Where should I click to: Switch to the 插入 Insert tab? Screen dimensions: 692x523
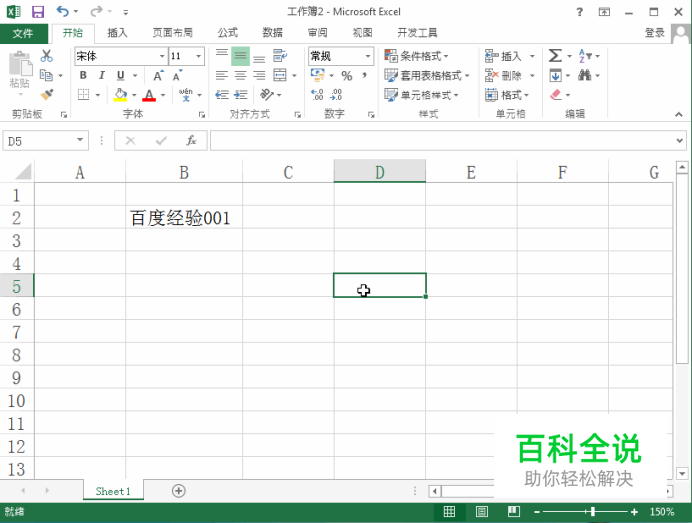(117, 33)
